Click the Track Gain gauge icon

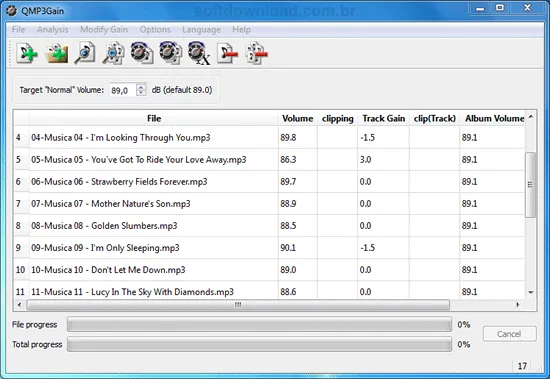(142, 53)
